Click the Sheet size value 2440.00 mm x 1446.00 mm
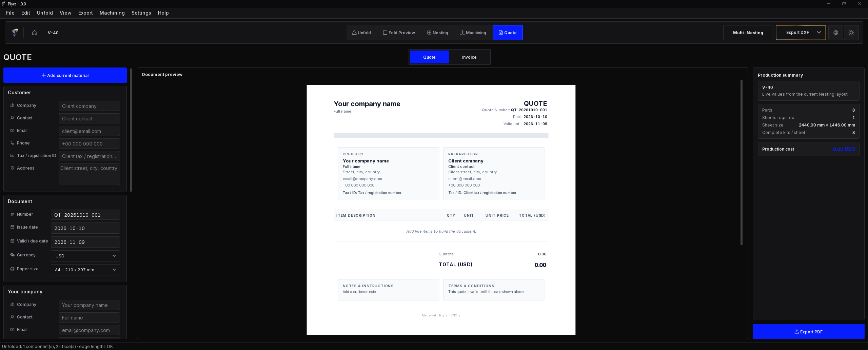The width and height of the screenshot is (868, 350). coord(827,125)
